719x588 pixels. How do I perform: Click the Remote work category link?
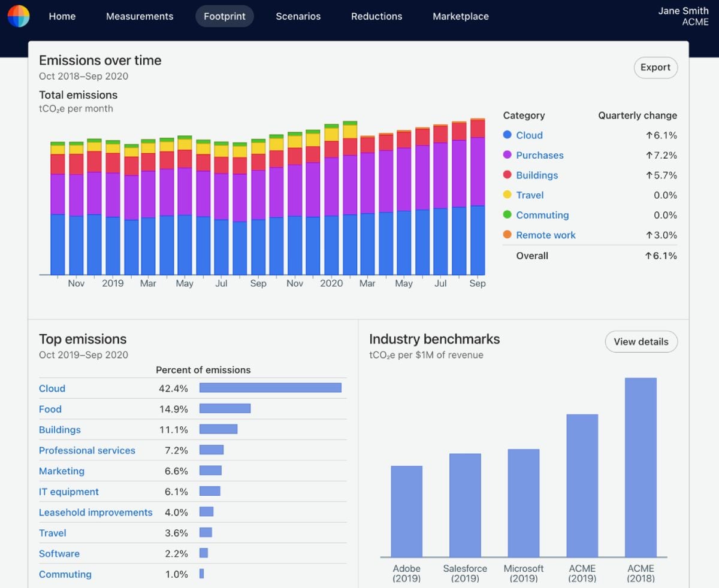tap(546, 235)
